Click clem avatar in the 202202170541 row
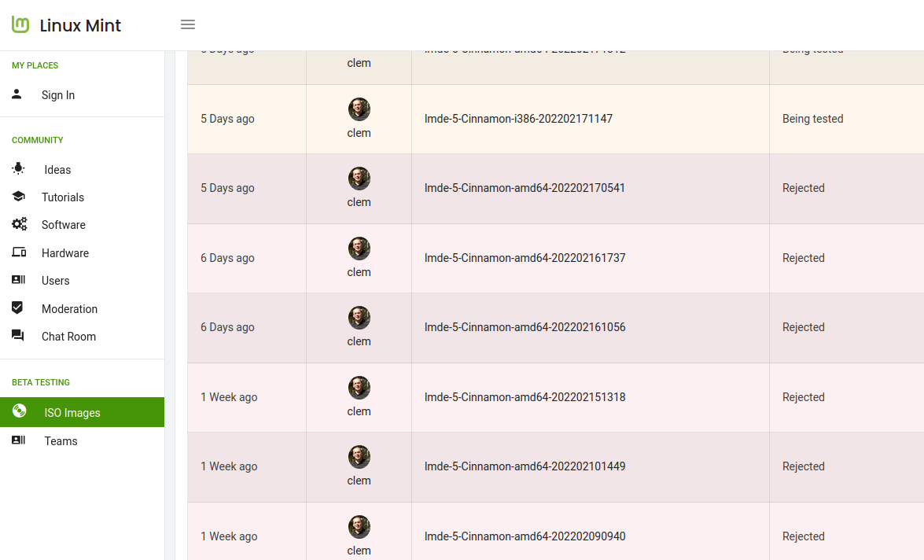924x560 pixels. [359, 179]
